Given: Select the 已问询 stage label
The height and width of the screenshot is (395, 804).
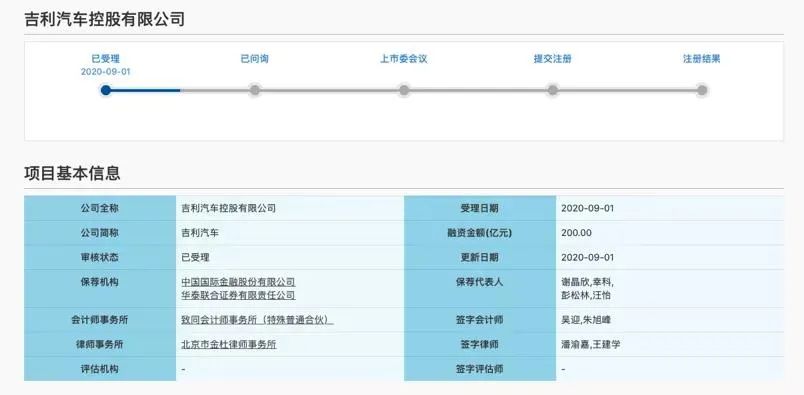Looking at the screenshot, I should 255,59.
